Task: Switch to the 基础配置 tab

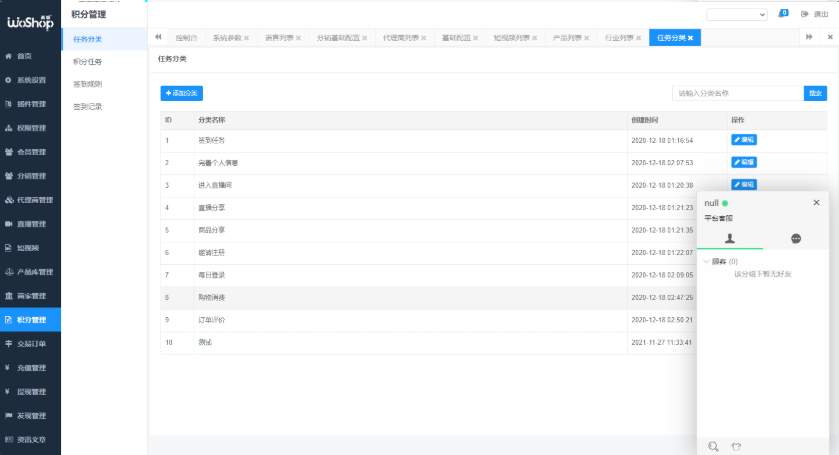Action: click(456, 38)
